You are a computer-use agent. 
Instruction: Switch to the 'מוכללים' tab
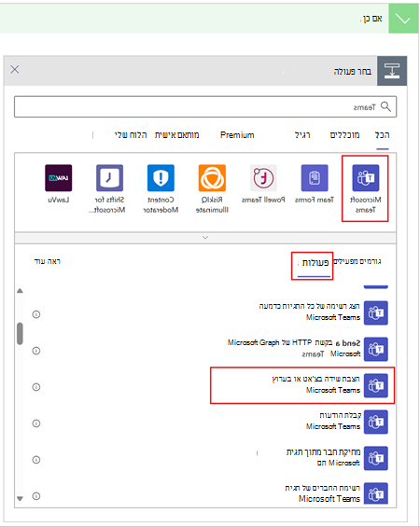[x=344, y=135]
